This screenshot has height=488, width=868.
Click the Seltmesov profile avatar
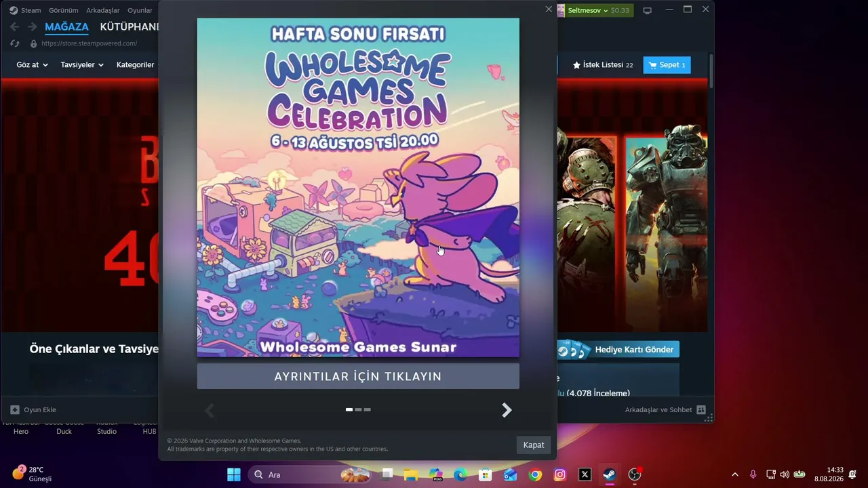[x=561, y=10]
